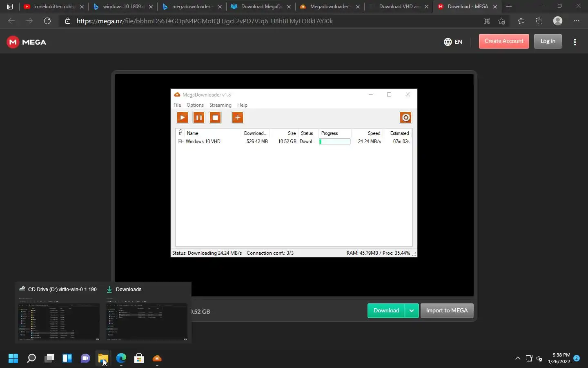Select the Windows 10 VHD row name
Viewport: 588px width, 368px height.
pyautogui.click(x=203, y=141)
